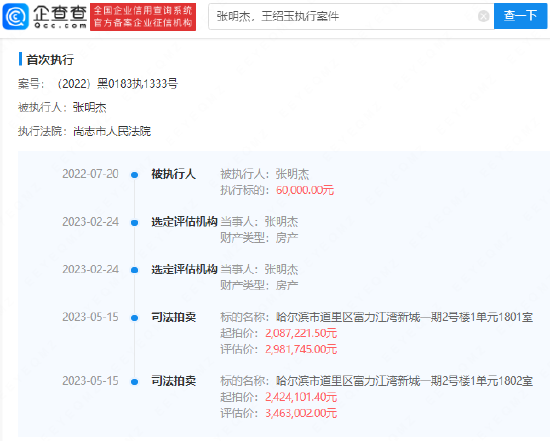Select the 2022-07-20 timeline dot
The height and width of the screenshot is (441, 550).
click(134, 175)
